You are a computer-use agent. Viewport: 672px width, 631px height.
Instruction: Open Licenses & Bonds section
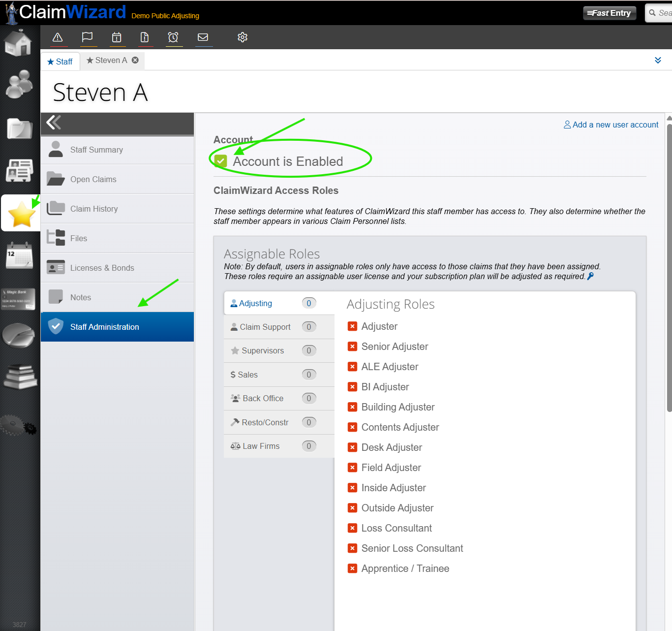(117, 268)
